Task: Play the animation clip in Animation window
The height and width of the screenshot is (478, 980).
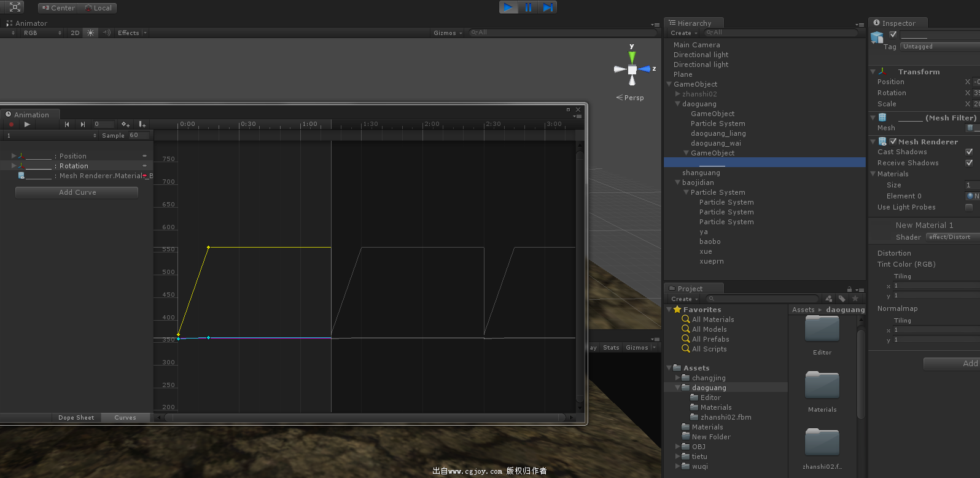Action: (x=27, y=124)
